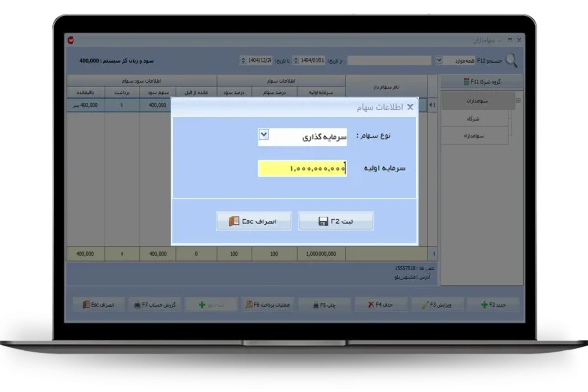The image size is (588, 392).
Task: Click the سرمایه اولیه amount field
Action: (x=302, y=169)
